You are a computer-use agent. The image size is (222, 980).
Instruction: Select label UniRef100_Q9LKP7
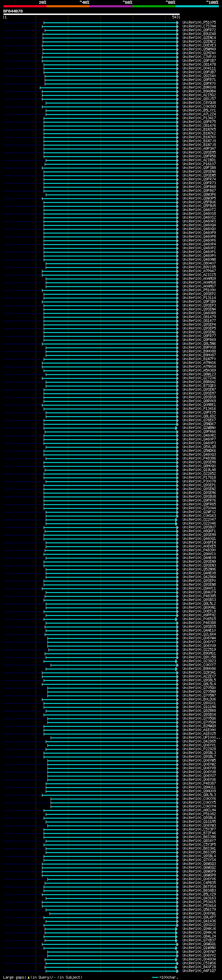point(199,917)
